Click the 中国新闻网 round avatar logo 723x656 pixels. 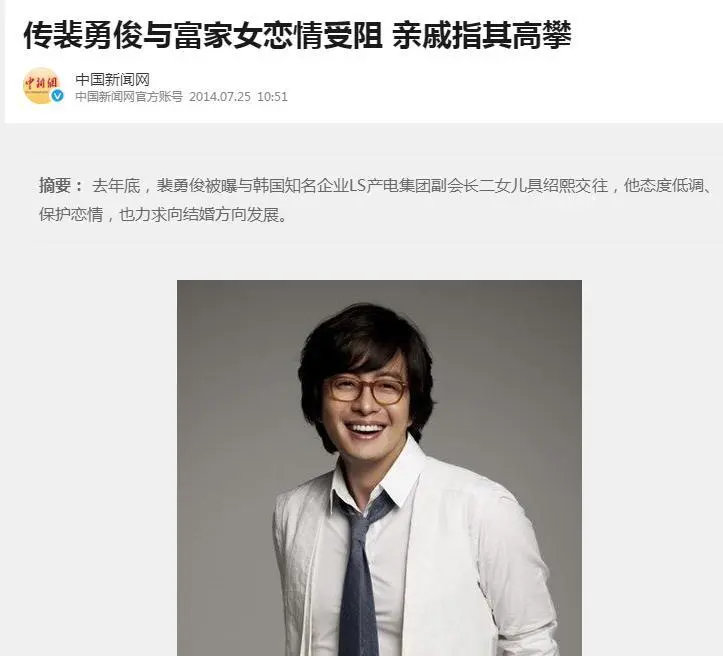tap(41, 86)
